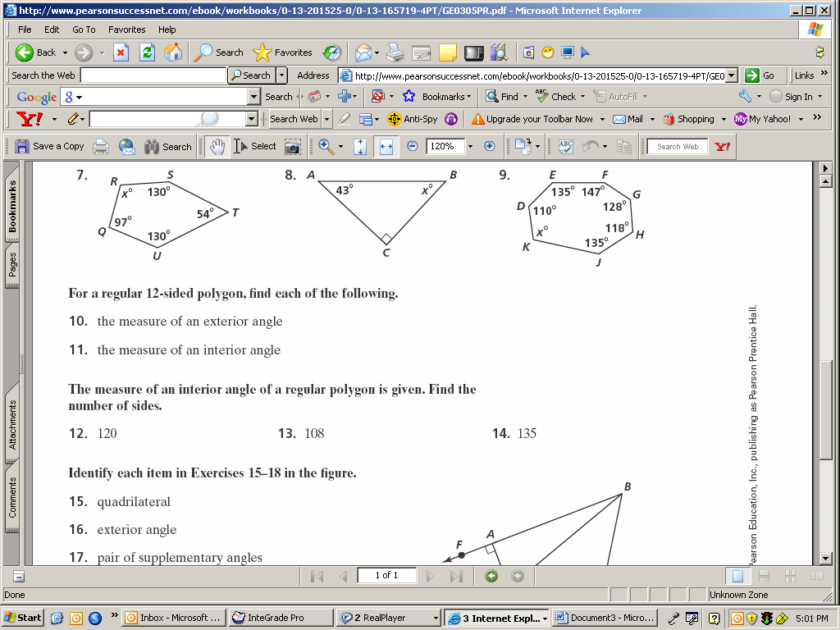Screen dimensions: 840x630
Task: Expand the Address bar URL dropdown
Action: click(731, 75)
